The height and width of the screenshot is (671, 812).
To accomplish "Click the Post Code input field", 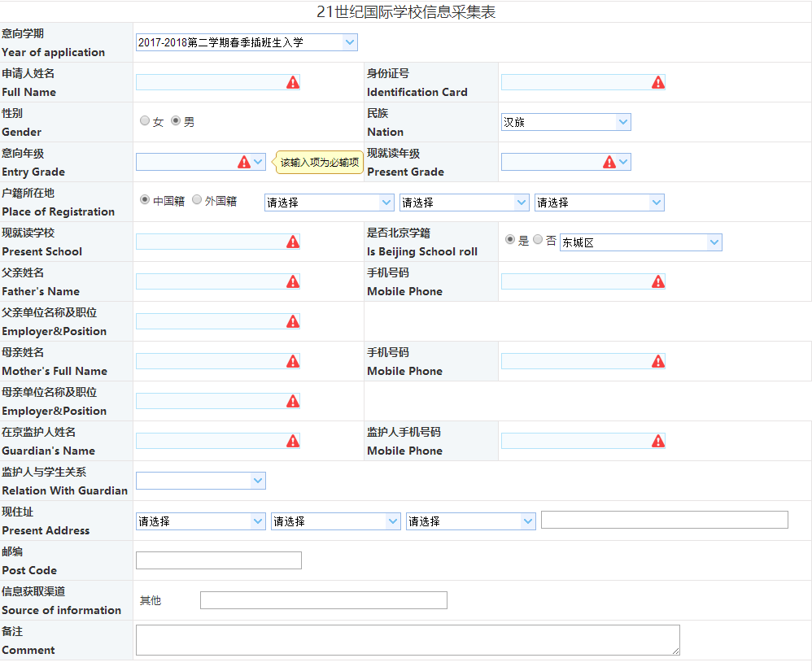I will tap(218, 560).
